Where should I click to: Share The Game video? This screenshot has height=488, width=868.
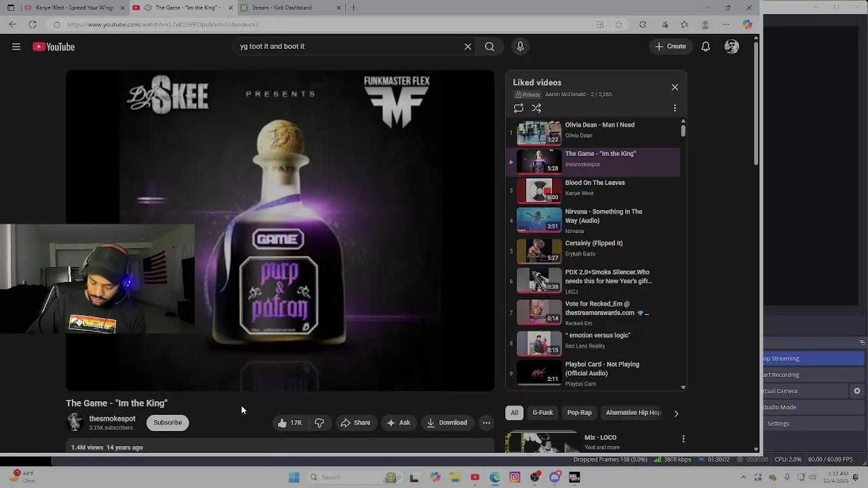(356, 423)
